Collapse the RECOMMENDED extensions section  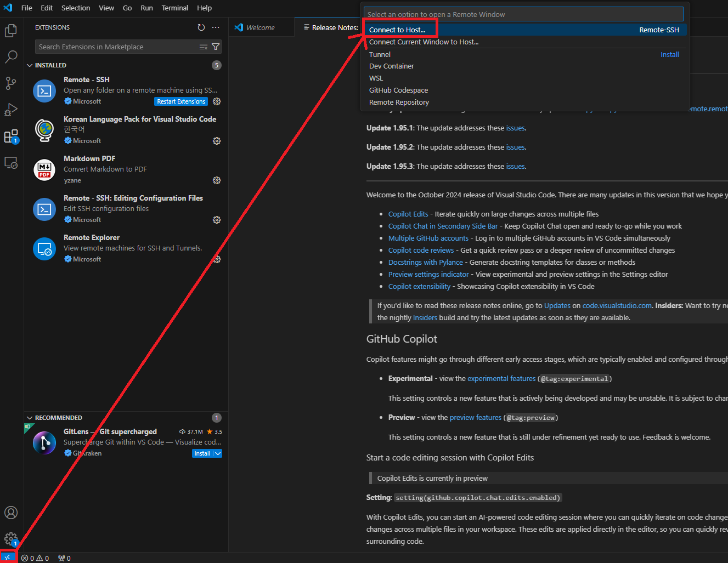(30, 418)
